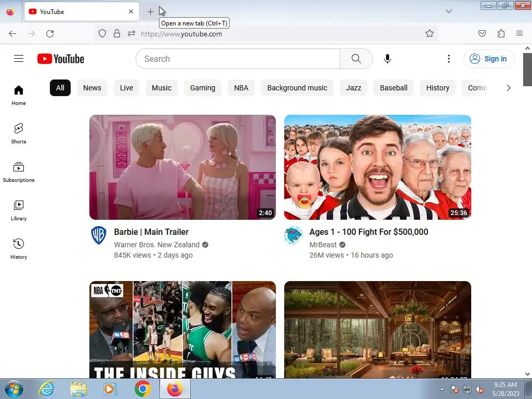
Task: Click the search magnifier button
Action: [356, 59]
